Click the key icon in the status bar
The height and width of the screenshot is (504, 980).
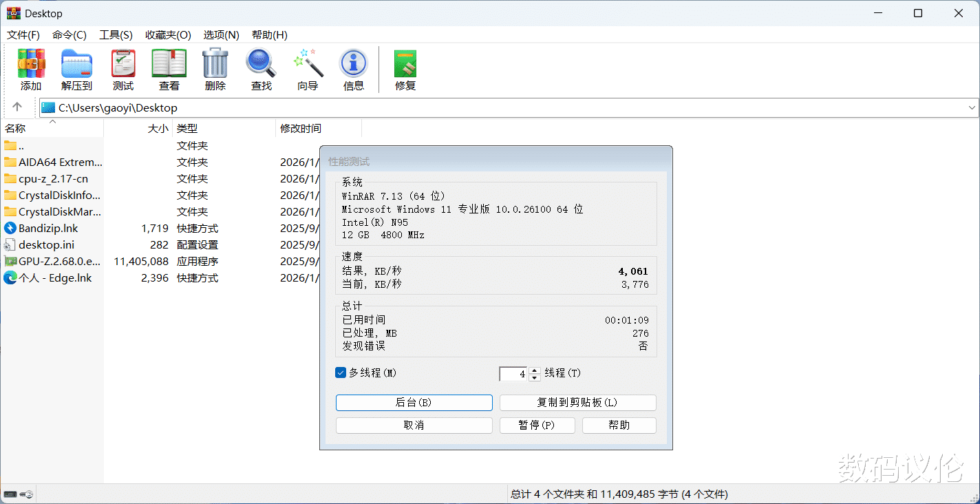tap(27, 494)
